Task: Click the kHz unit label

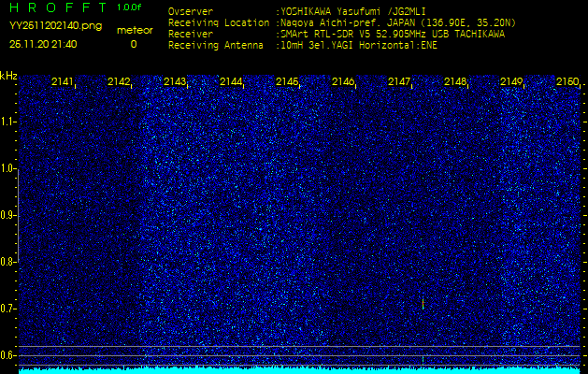Action: pyautogui.click(x=8, y=76)
